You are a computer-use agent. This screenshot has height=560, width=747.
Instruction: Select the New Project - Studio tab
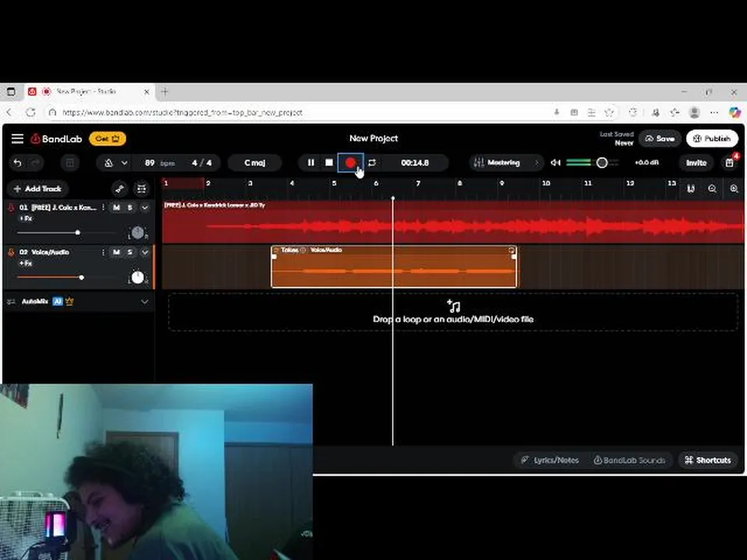pyautogui.click(x=89, y=92)
